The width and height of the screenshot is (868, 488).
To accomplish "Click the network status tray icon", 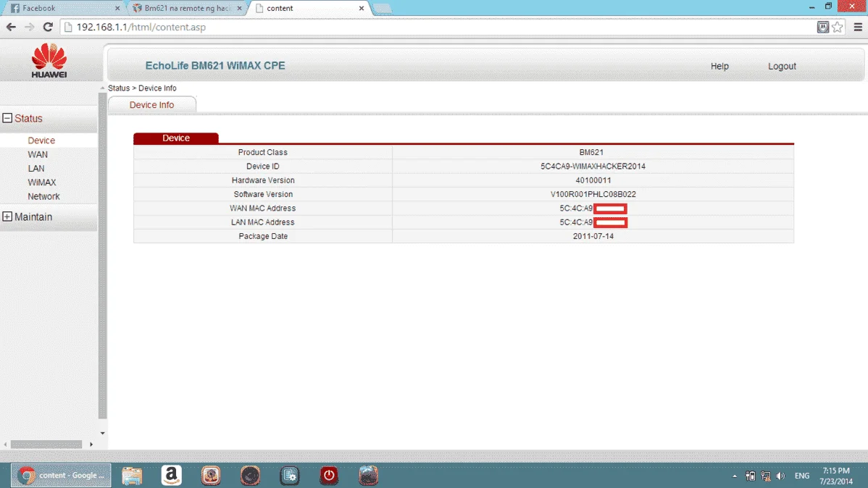I will coord(766,476).
